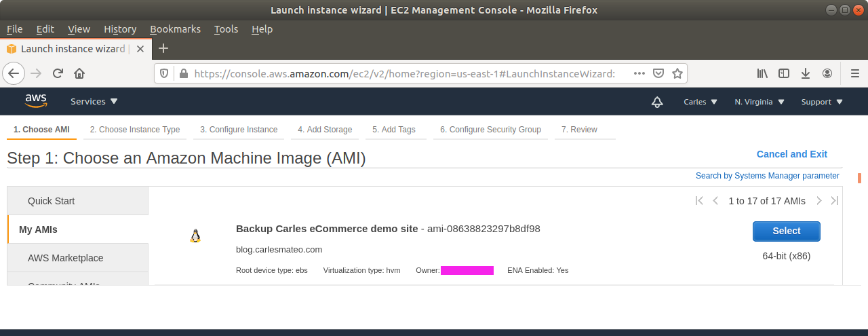
Task: Open the History menu
Action: (x=120, y=29)
